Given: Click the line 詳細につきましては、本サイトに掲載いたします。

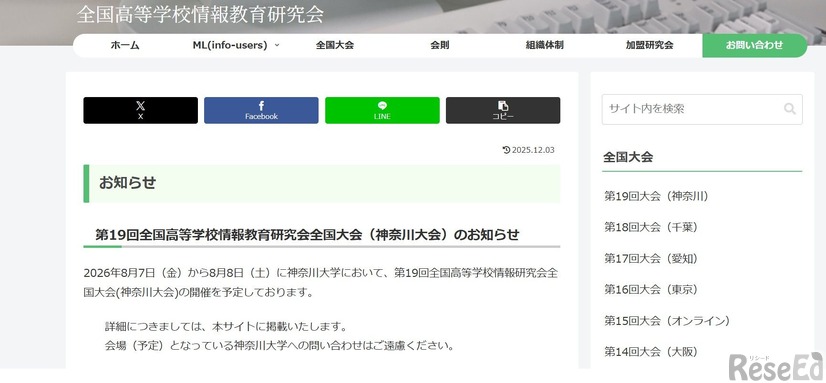Looking at the screenshot, I should (x=227, y=326).
